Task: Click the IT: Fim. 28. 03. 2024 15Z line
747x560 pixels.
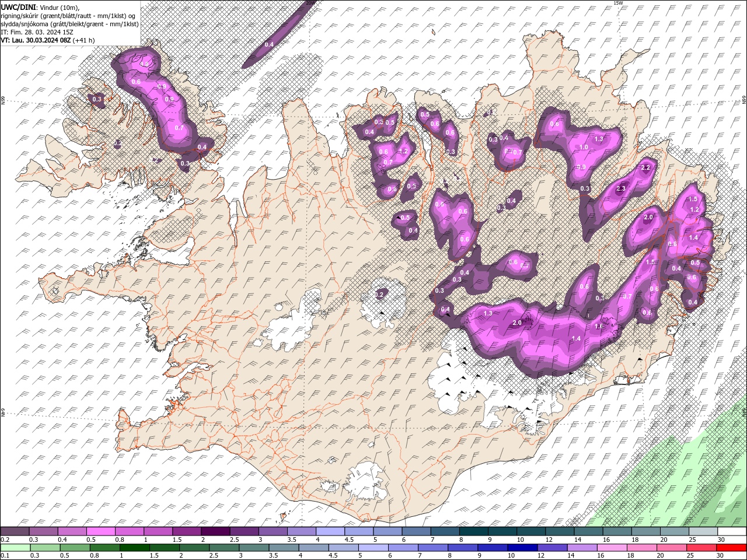Action: (37, 32)
